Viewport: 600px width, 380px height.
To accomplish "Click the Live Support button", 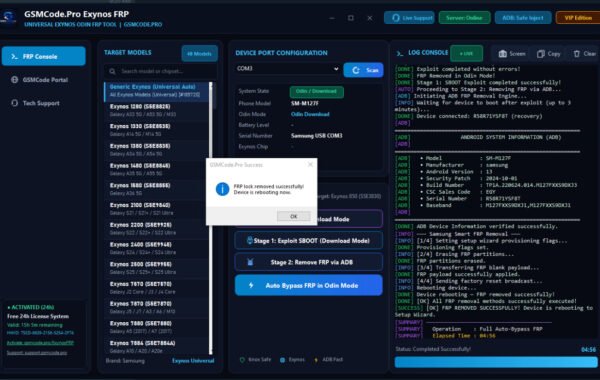I will click(x=409, y=18).
